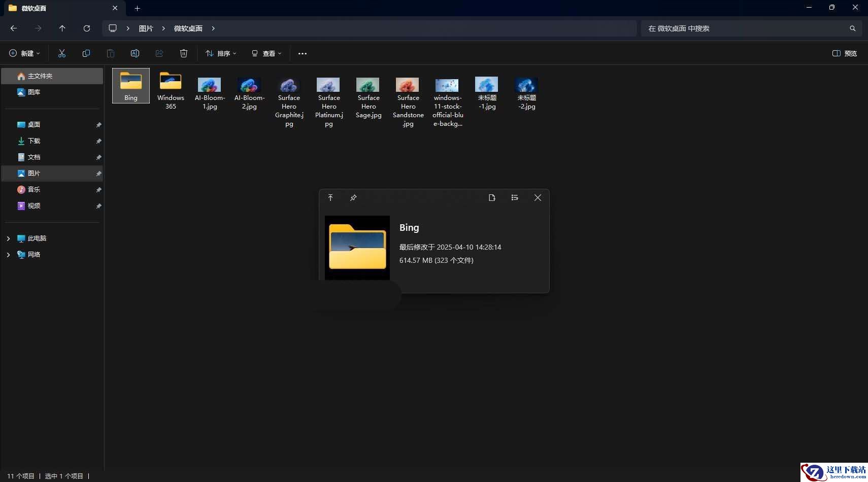Select the AI-Bloom-2.jpg file

[x=250, y=93]
